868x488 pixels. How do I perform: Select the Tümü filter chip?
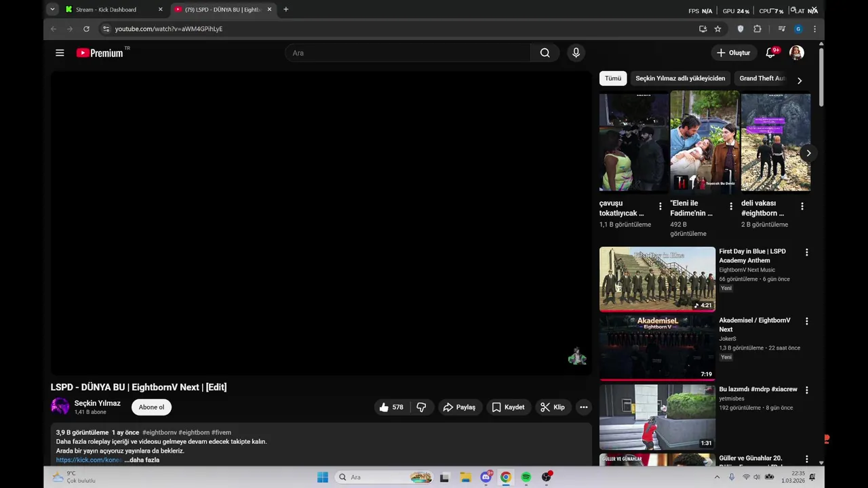pos(613,79)
